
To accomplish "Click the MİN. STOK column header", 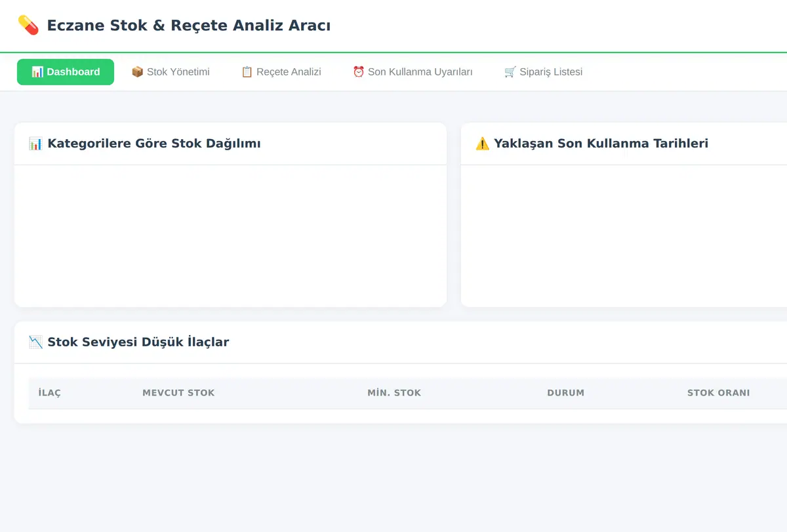I will click(394, 393).
